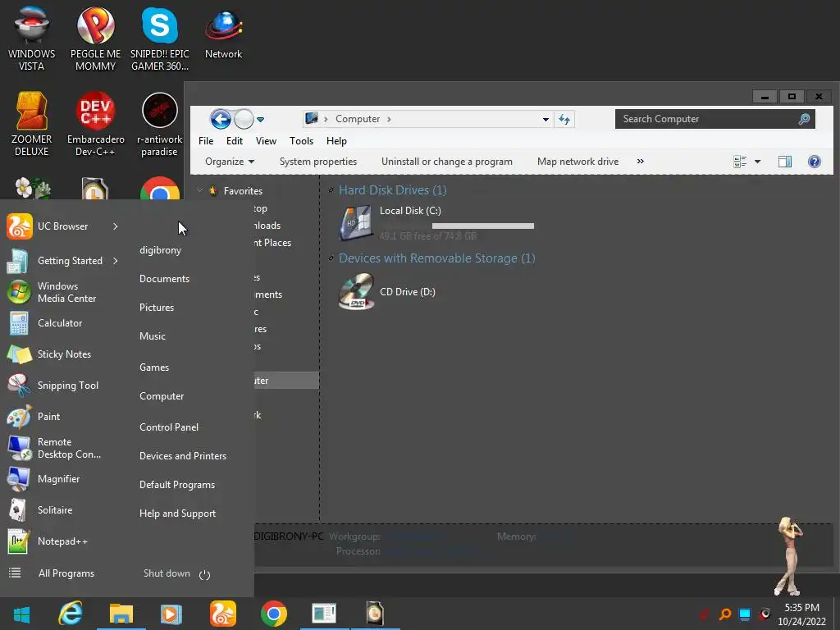Collapse Devices with Removable Storage group
This screenshot has height=630, width=840.
click(331, 258)
